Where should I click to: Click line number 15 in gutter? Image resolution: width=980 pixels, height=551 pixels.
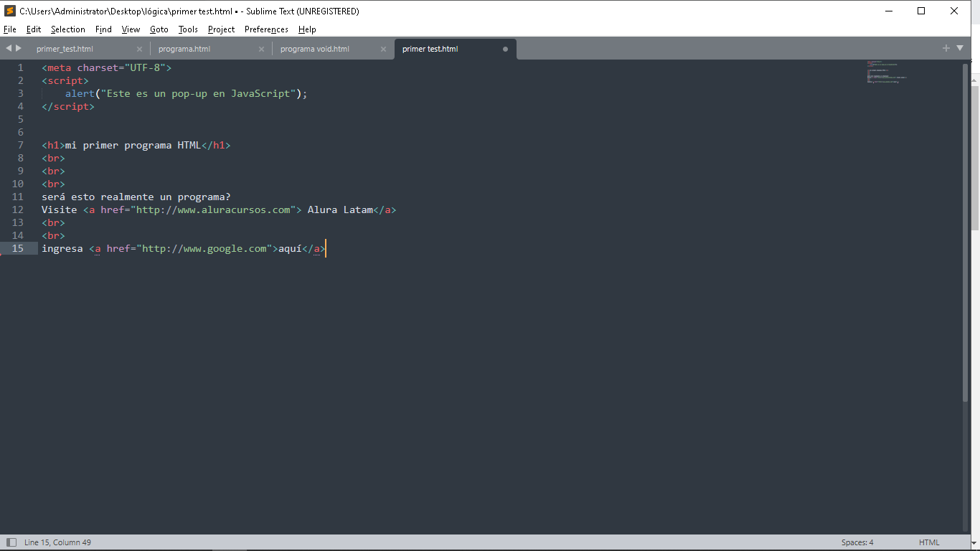coord(18,248)
